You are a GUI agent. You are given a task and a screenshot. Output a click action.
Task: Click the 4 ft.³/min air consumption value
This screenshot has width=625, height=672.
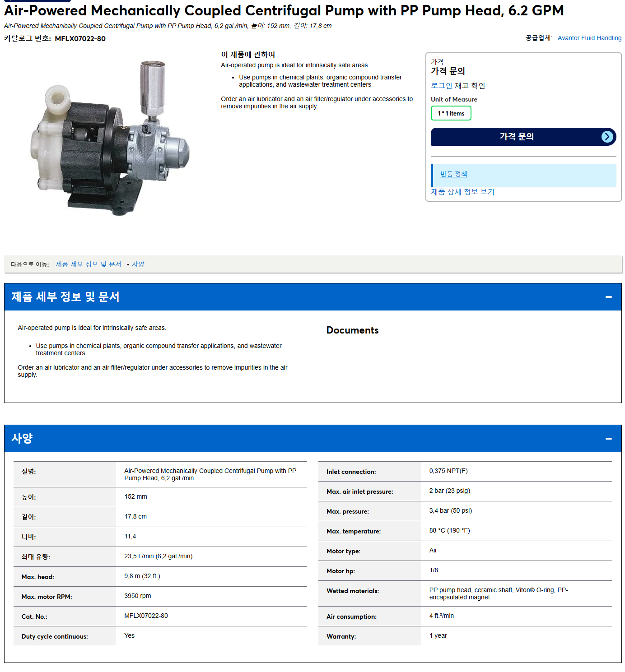pos(441,616)
